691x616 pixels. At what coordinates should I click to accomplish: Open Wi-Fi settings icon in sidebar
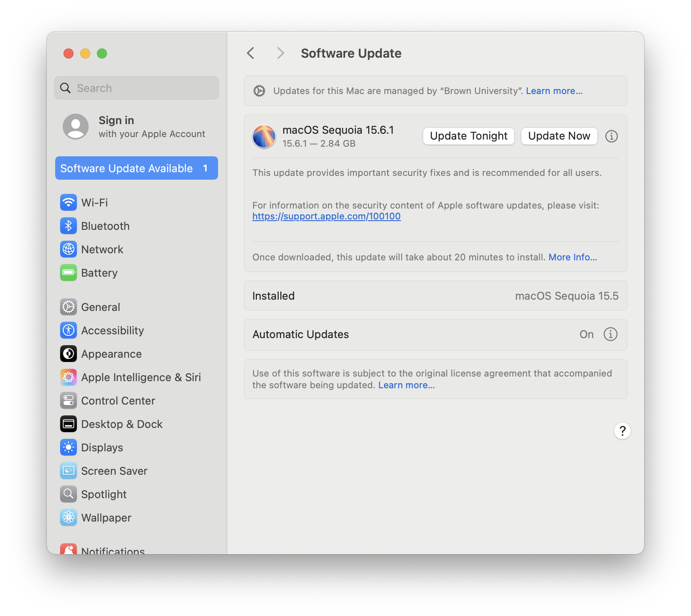pos(69,203)
